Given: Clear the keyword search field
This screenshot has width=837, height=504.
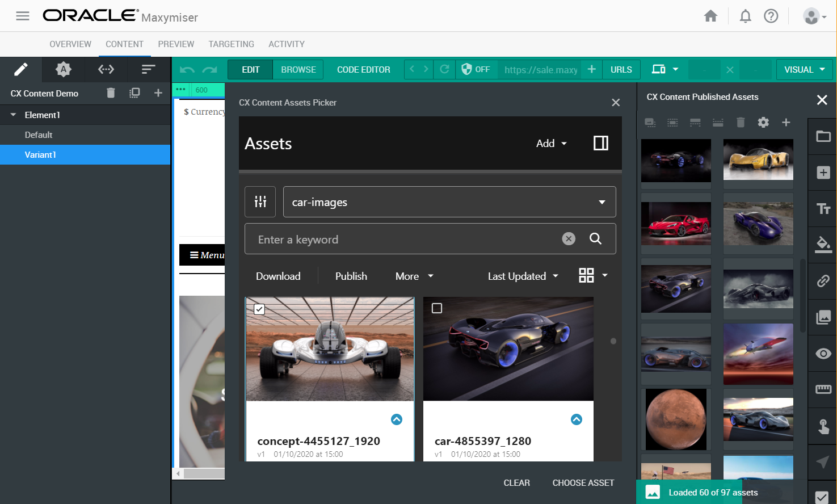Looking at the screenshot, I should (x=569, y=239).
